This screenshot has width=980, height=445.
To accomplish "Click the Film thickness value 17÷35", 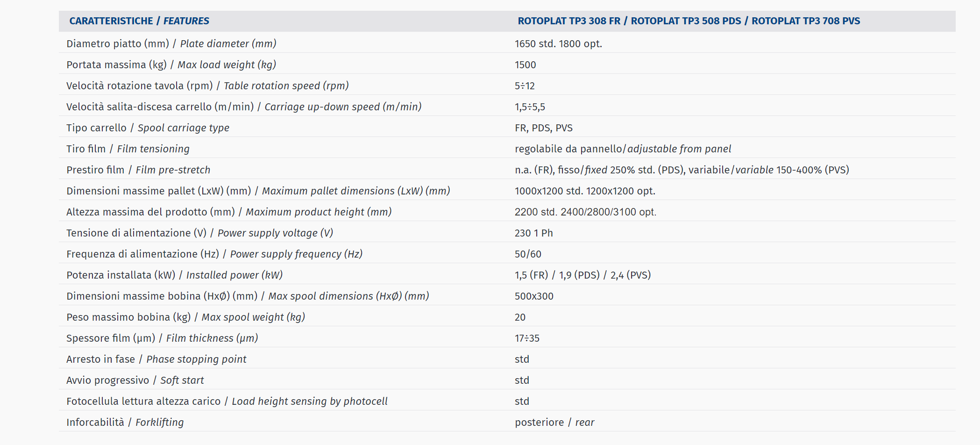I will click(527, 338).
